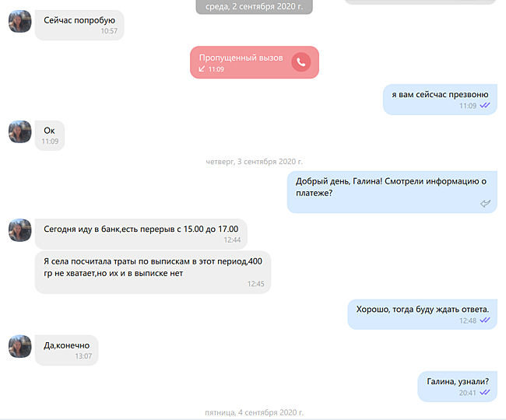506x420 pixels.
Task: Open sender avatar next to "Сейчас попробую"
Action: 20,21
